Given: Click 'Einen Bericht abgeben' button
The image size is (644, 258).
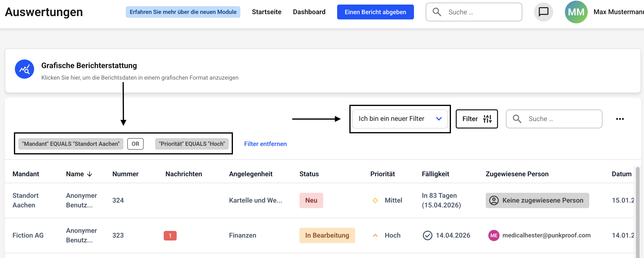Looking at the screenshot, I should [x=375, y=12].
